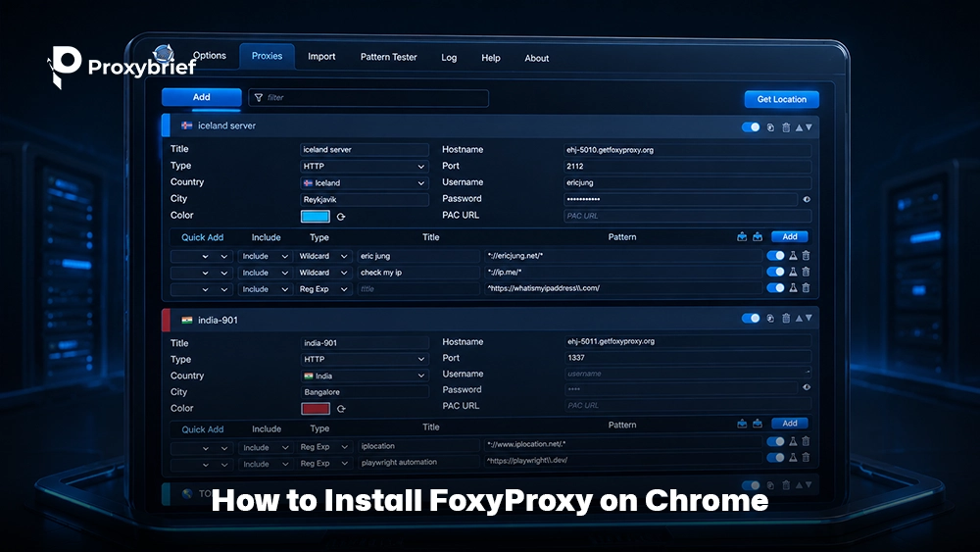Disable the whatismyipaddress pattern toggle

(775, 288)
